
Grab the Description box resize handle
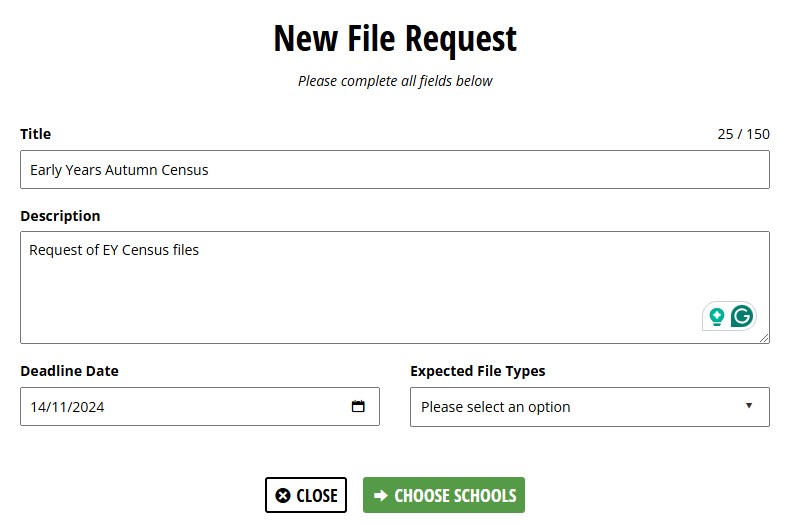pos(764,338)
